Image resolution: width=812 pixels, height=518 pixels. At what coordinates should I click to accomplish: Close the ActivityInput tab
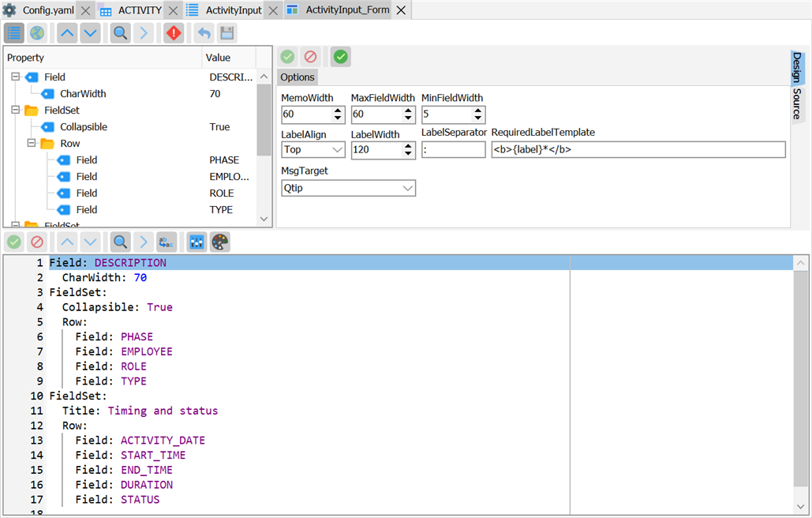tap(273, 10)
